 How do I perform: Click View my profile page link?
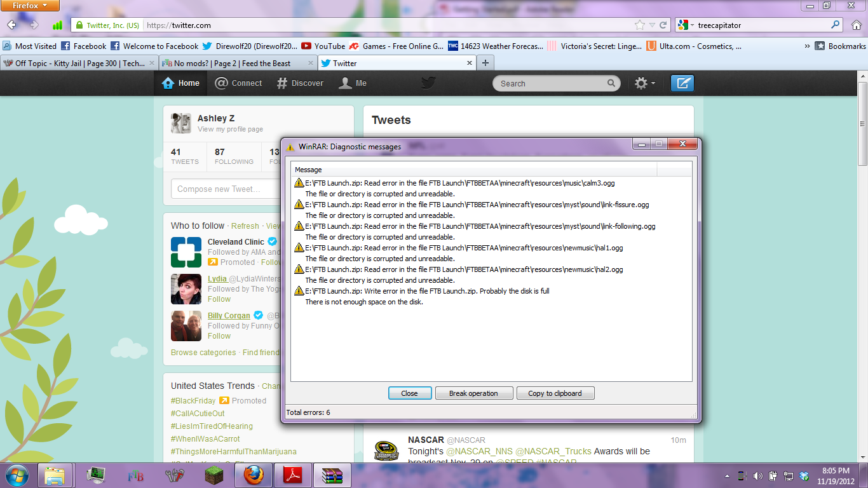click(x=230, y=129)
